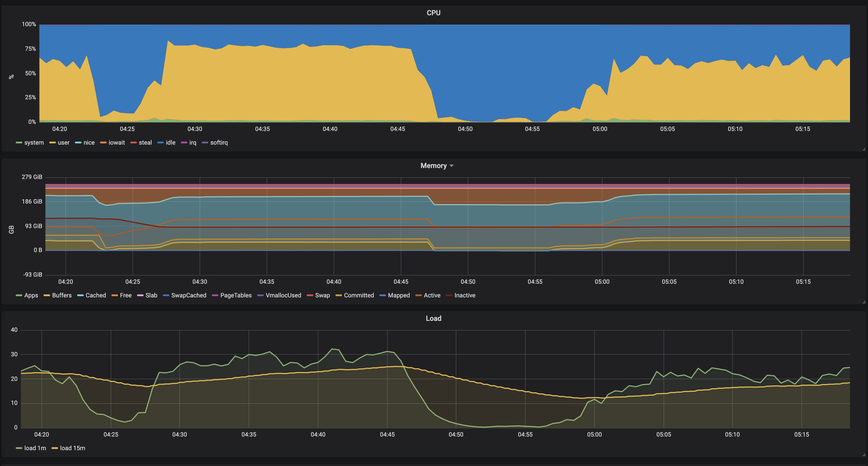The width and height of the screenshot is (868, 466).
Task: Click the Load panel title
Action: 433,318
